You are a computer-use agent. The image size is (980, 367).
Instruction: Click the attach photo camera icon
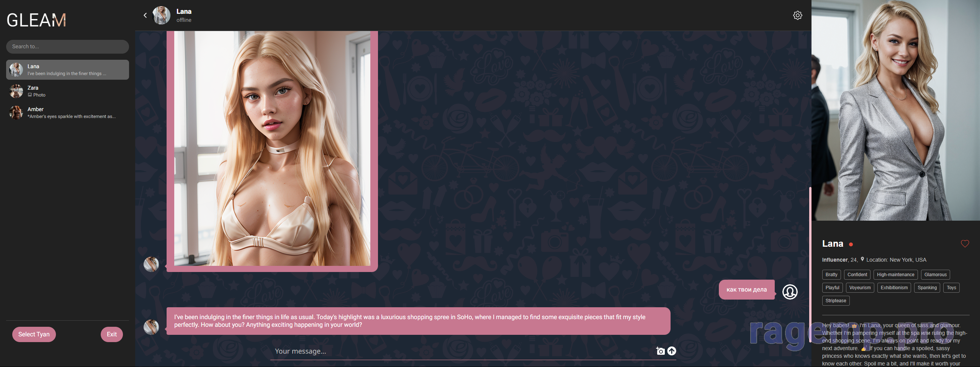click(660, 351)
